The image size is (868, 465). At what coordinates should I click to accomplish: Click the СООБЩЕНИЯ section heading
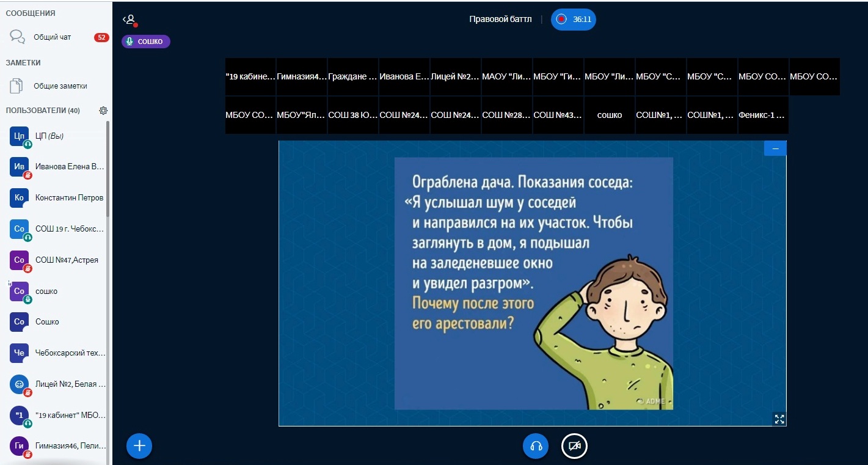pyautogui.click(x=31, y=13)
